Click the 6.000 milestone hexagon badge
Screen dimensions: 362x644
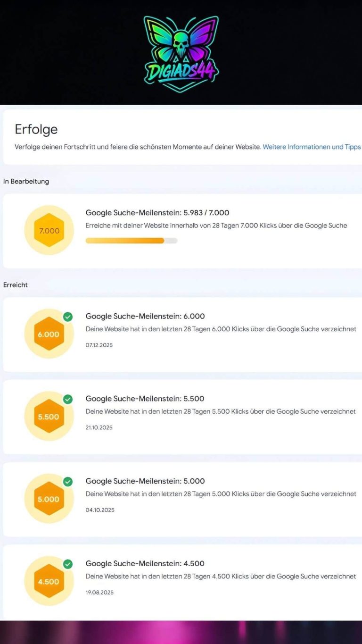point(49,334)
